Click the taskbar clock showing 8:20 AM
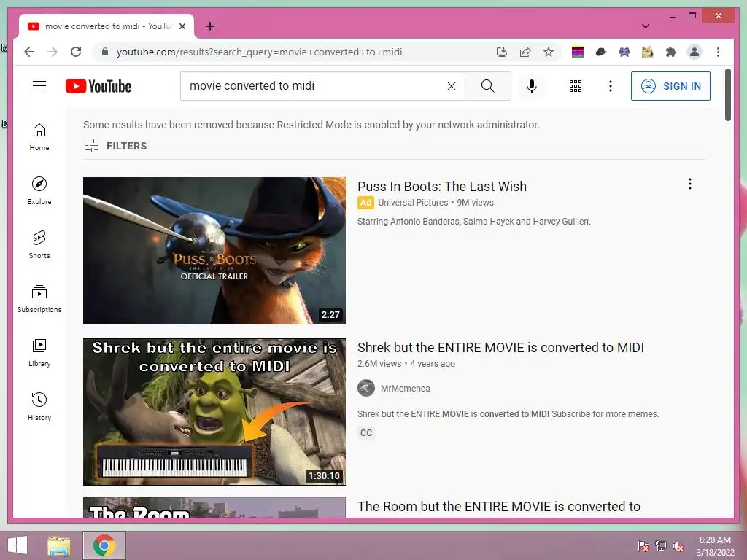Image resolution: width=747 pixels, height=560 pixels. click(715, 546)
